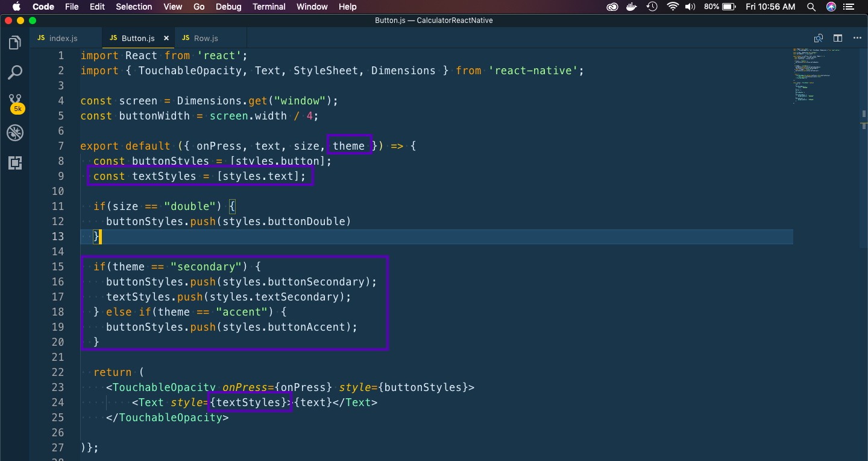Click the Creative Cloud menu bar icon
The image size is (868, 461).
[x=612, y=7]
